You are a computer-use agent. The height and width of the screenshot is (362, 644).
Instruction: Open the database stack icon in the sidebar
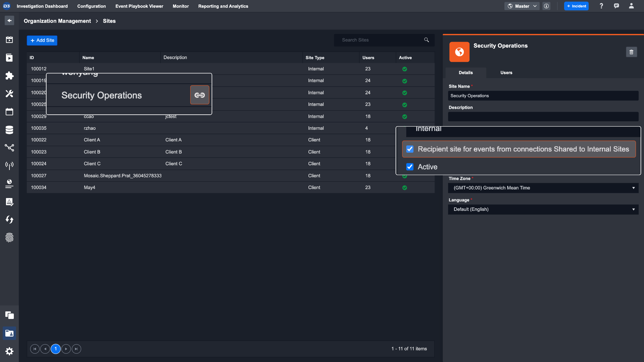point(9,130)
